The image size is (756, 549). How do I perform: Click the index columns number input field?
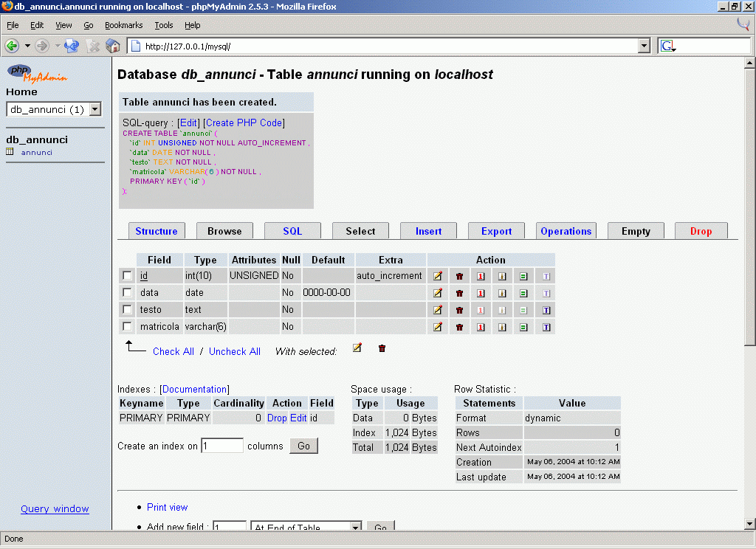tap(221, 446)
